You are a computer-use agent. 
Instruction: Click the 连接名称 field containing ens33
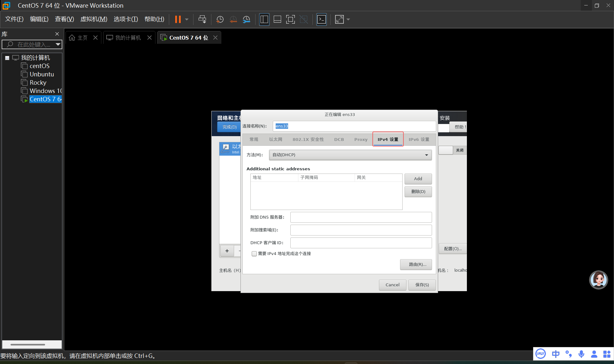pyautogui.click(x=354, y=126)
